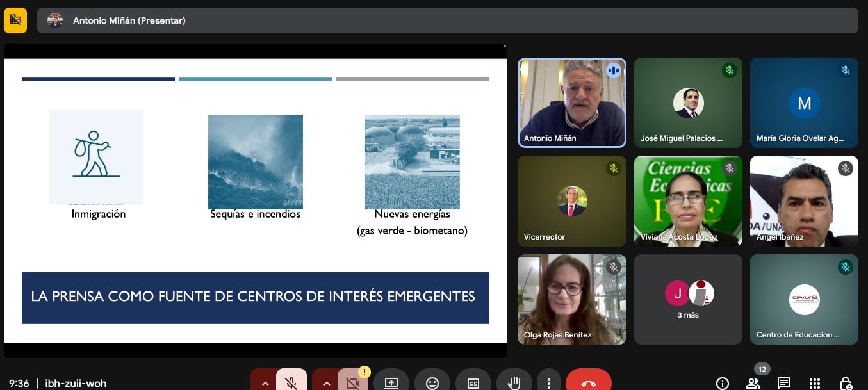The height and width of the screenshot is (390, 868).
Task: Expand audio settings chevron beside microphone
Action: coord(265,383)
